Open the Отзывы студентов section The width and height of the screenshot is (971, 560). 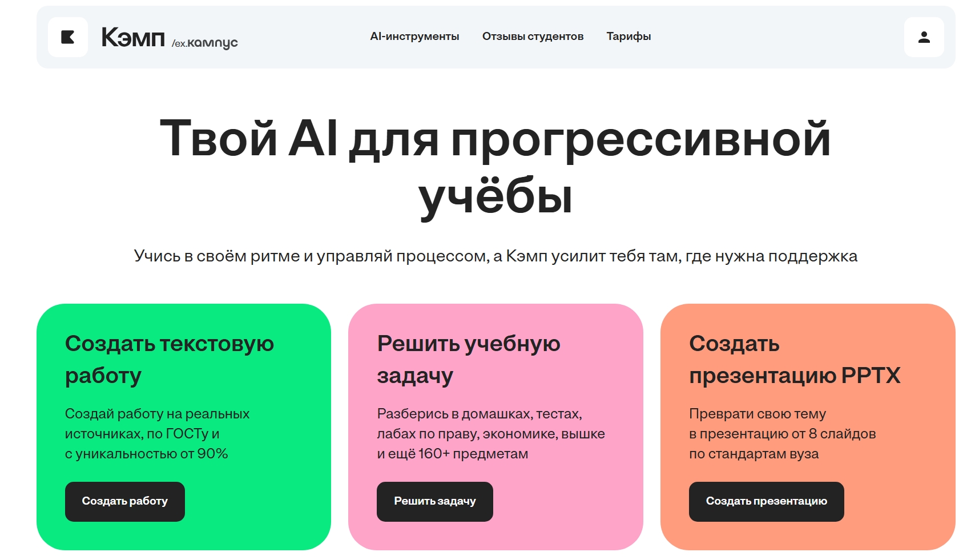tap(533, 37)
